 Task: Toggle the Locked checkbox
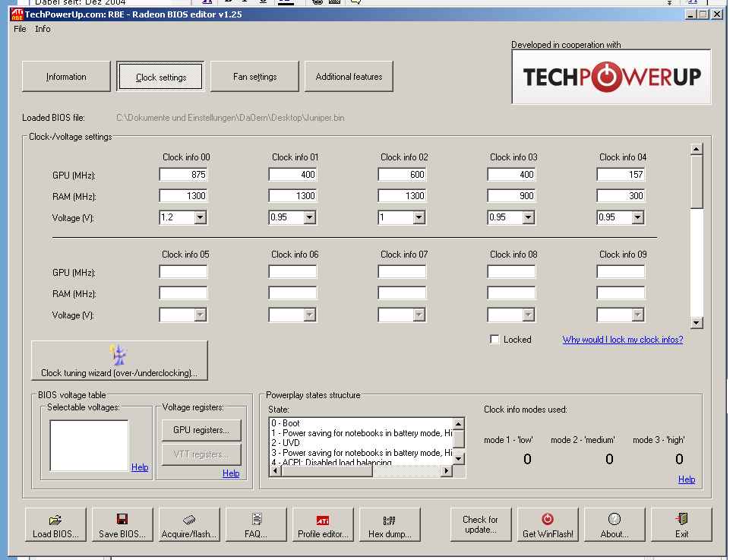tap(494, 340)
